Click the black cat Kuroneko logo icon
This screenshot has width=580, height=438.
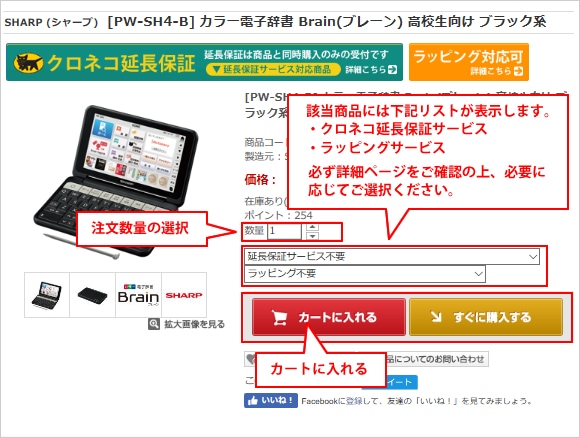tap(28, 63)
